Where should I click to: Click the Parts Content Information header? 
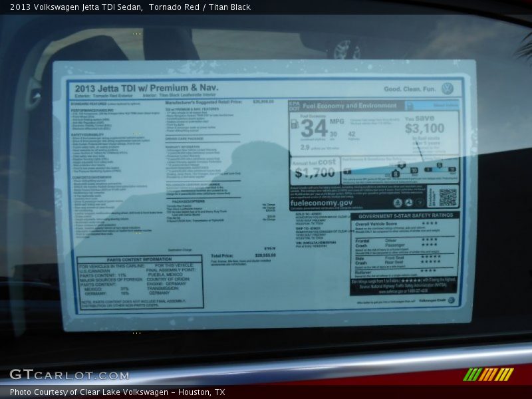tap(139, 259)
